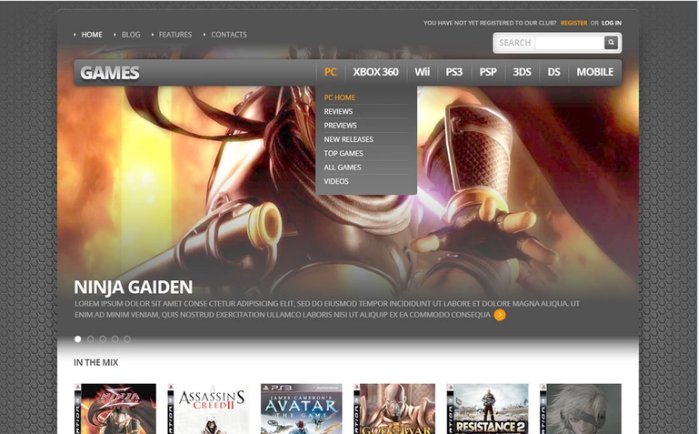Image resolution: width=699 pixels, height=434 pixels.
Task: Open the FEATURES page link
Action: 175,35
